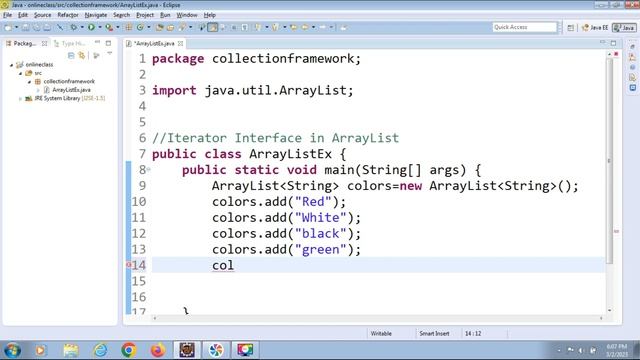This screenshot has height=360, width=640.
Task: Click Collapse All in Package Explorer
Action: (71, 56)
